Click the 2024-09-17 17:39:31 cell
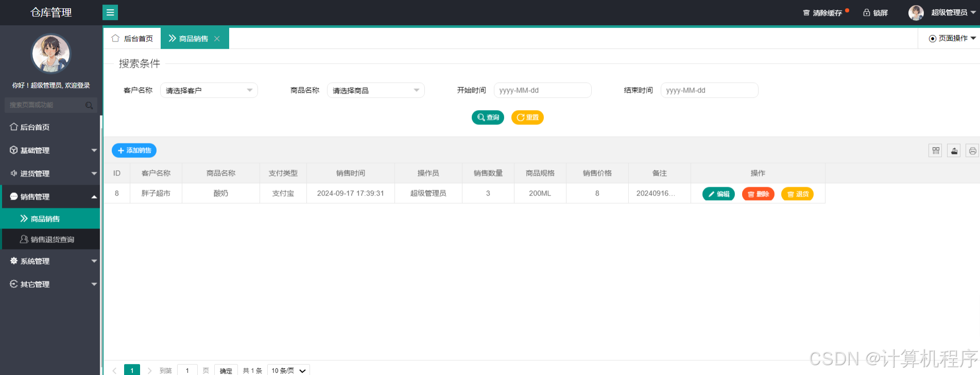This screenshot has height=375, width=980. [351, 193]
